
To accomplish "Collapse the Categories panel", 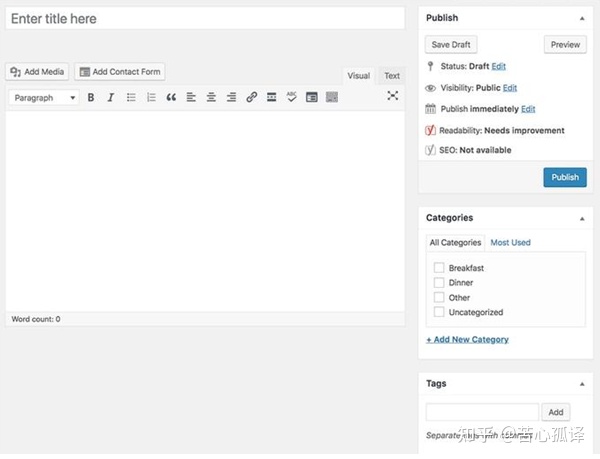I will click(x=582, y=218).
